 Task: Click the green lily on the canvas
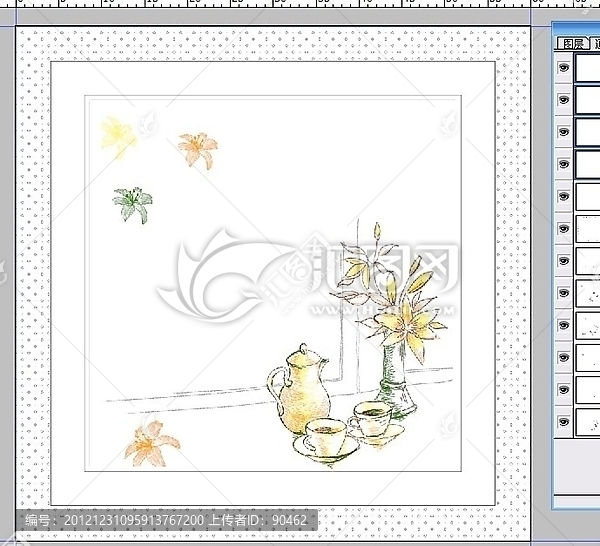tap(133, 205)
